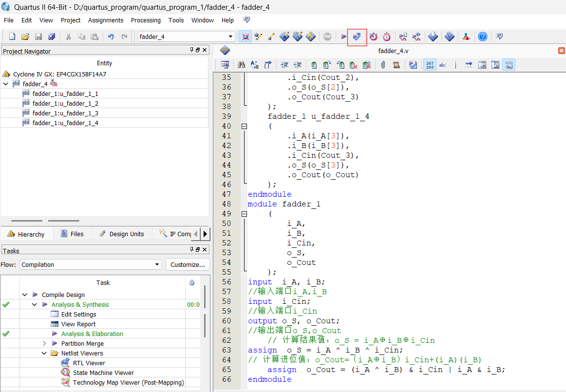Click the RTL Simulation waveform icon
Viewport: 566px width, 392px height.
pos(403,37)
